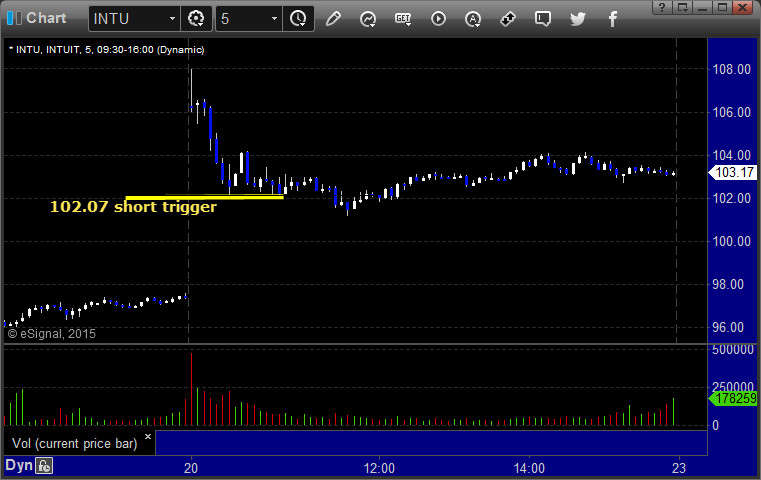The height and width of the screenshot is (480, 761).
Task: Close the Vol study tab with X
Action: point(148,436)
